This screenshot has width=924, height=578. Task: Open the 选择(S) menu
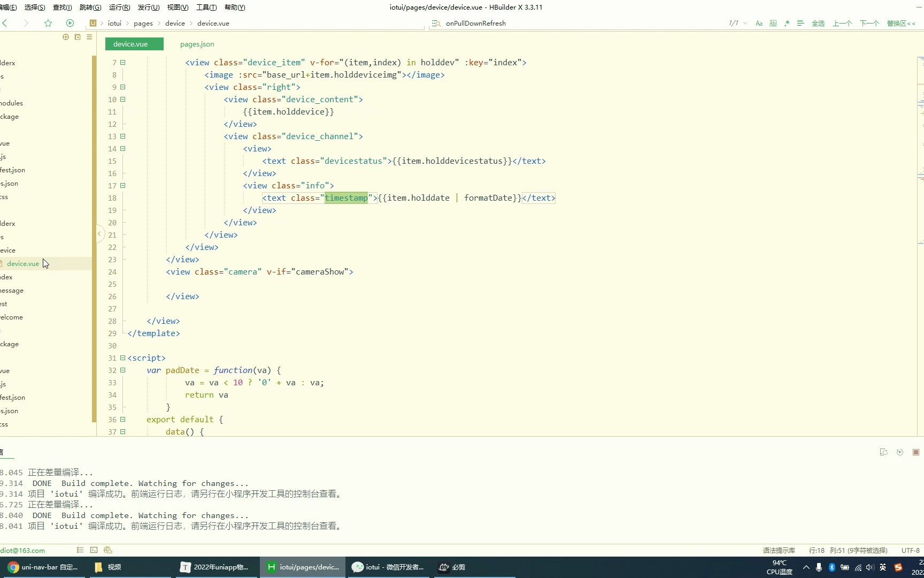click(35, 7)
